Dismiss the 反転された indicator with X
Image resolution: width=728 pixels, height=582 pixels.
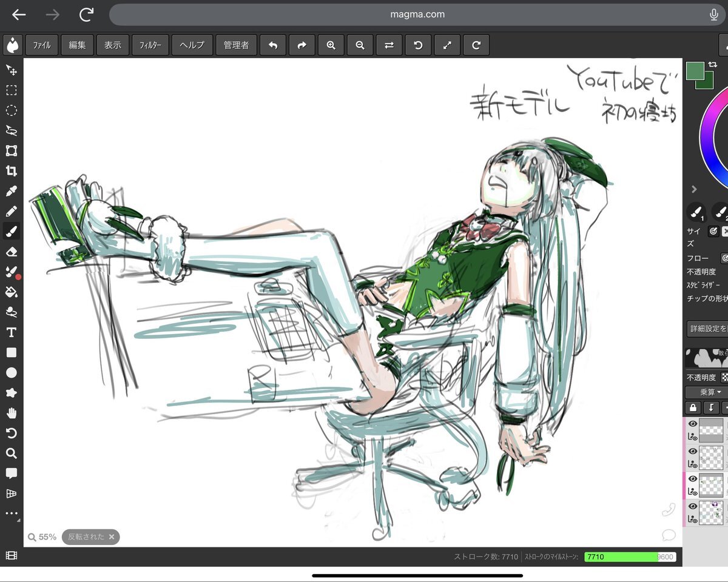point(112,537)
